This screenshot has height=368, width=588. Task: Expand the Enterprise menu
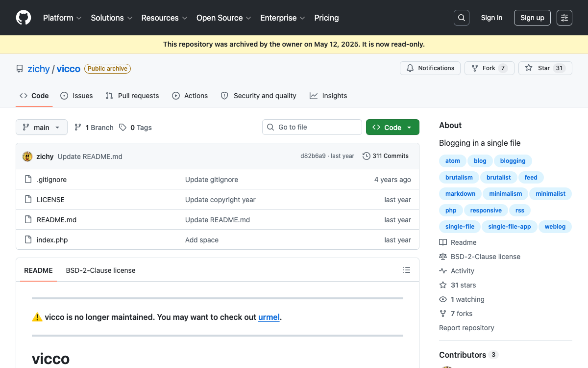coord(283,18)
